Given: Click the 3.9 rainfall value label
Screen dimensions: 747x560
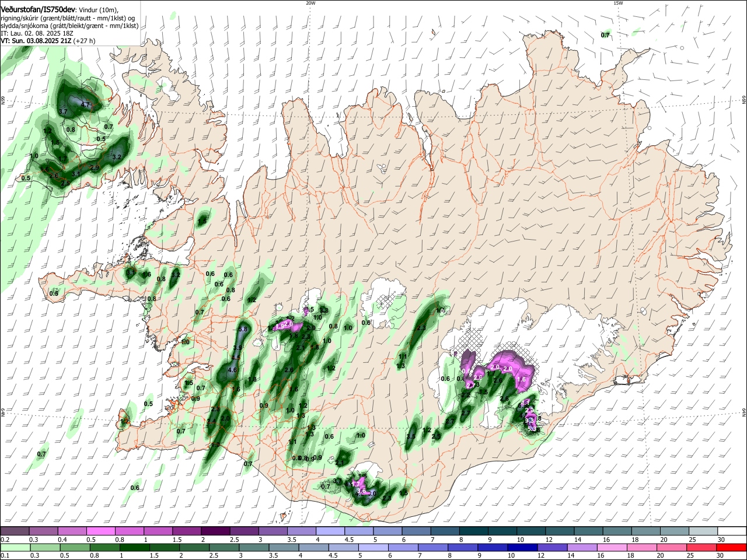Looking at the screenshot, I should tap(238, 348).
